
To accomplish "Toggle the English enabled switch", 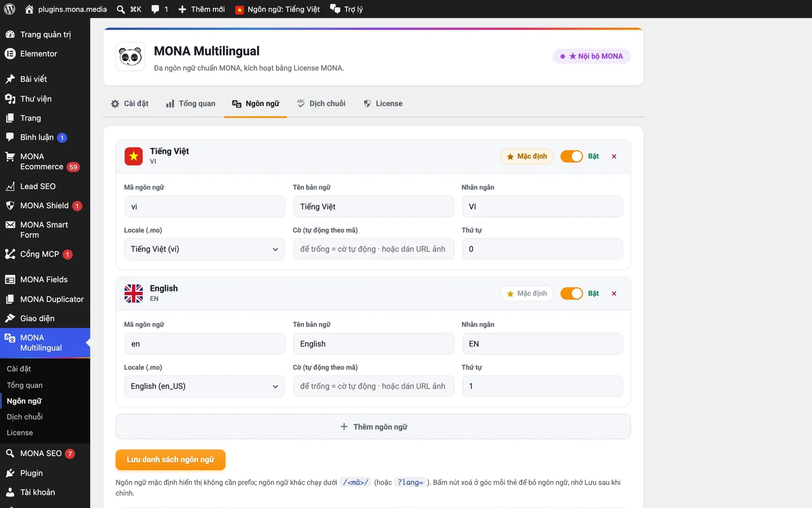I will [571, 294].
